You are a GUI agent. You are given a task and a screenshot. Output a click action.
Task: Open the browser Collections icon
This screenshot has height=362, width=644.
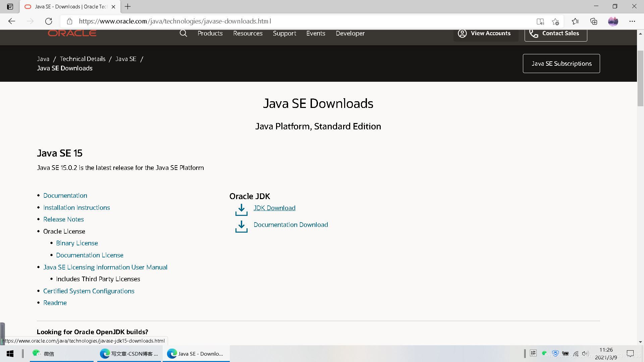(594, 21)
